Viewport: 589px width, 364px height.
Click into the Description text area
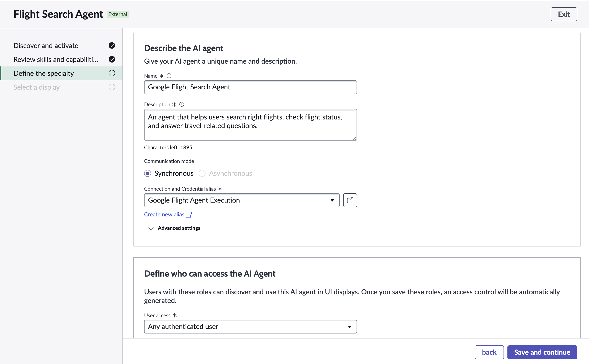(250, 125)
